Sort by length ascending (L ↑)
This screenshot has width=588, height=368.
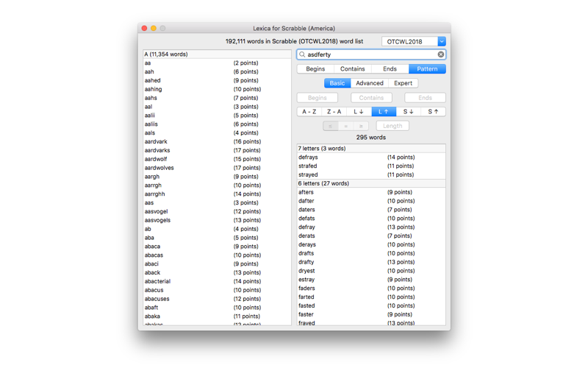pyautogui.click(x=384, y=112)
